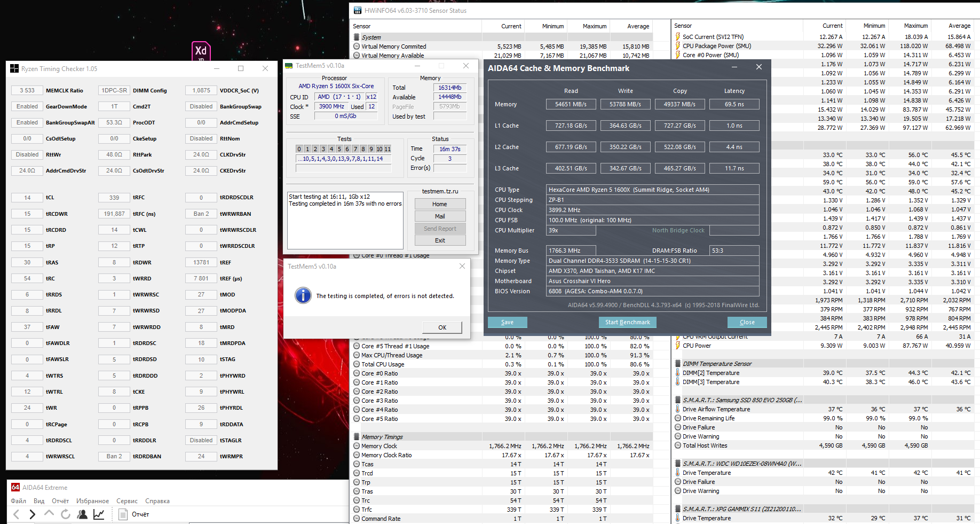Click Mail button in TestMem5

pyautogui.click(x=440, y=216)
